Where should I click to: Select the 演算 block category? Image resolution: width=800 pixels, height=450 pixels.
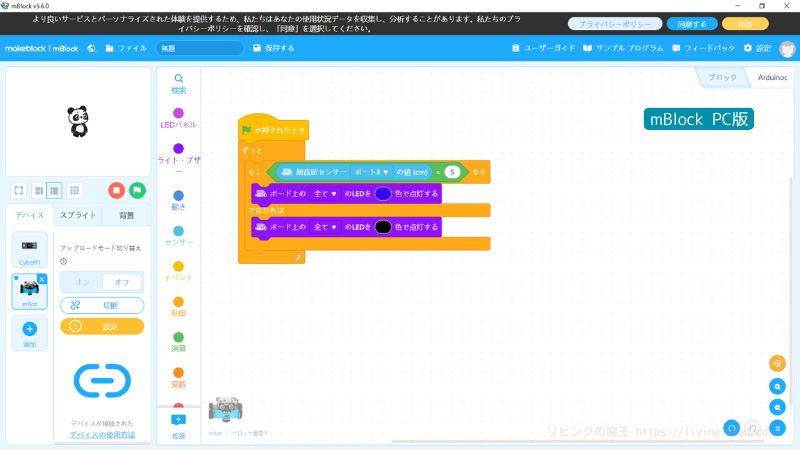[178, 342]
